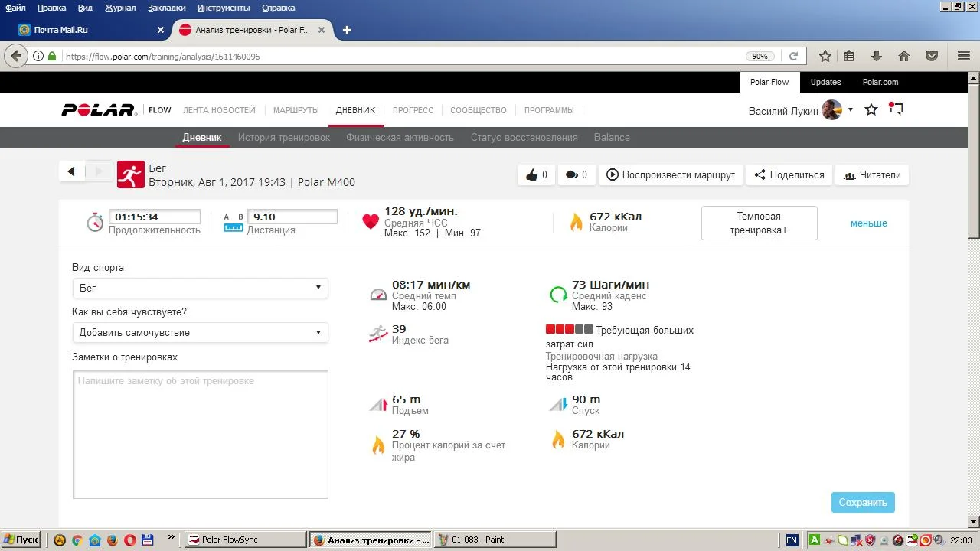Click the red running sport icon
Viewport: 980px width, 551px height.
pos(131,174)
